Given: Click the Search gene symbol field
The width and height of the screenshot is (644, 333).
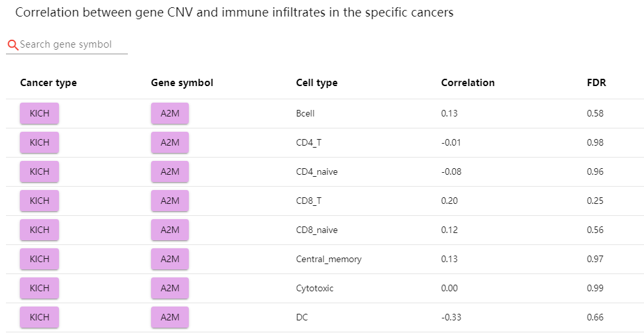Looking at the screenshot, I should tap(73, 44).
